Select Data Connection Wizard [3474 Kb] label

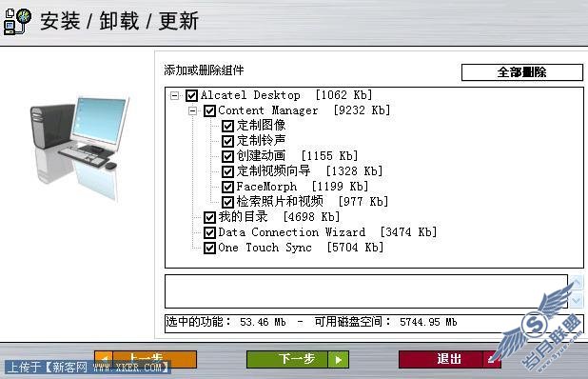(x=327, y=232)
